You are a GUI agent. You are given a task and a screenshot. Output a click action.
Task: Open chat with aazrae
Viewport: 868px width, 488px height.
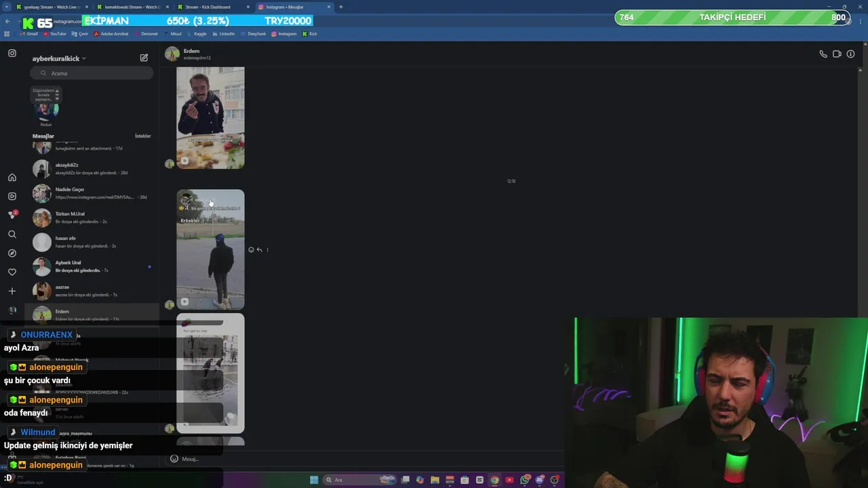(92, 291)
